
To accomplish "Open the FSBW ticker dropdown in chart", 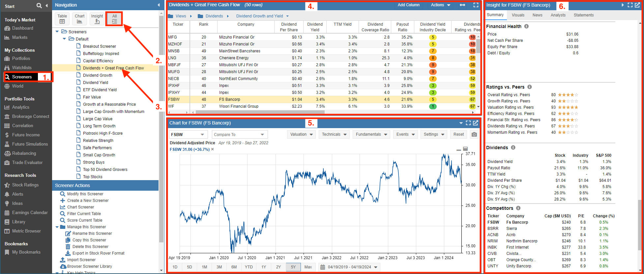I will pyautogui.click(x=188, y=134).
